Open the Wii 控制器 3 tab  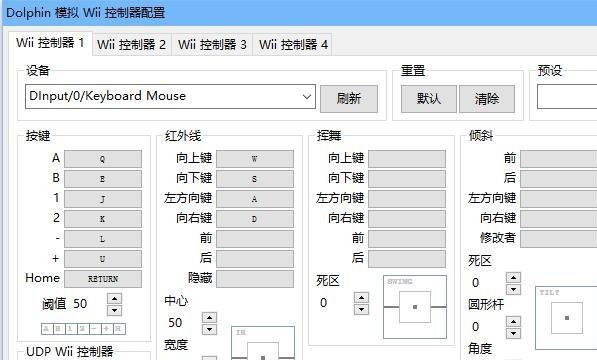point(212,45)
